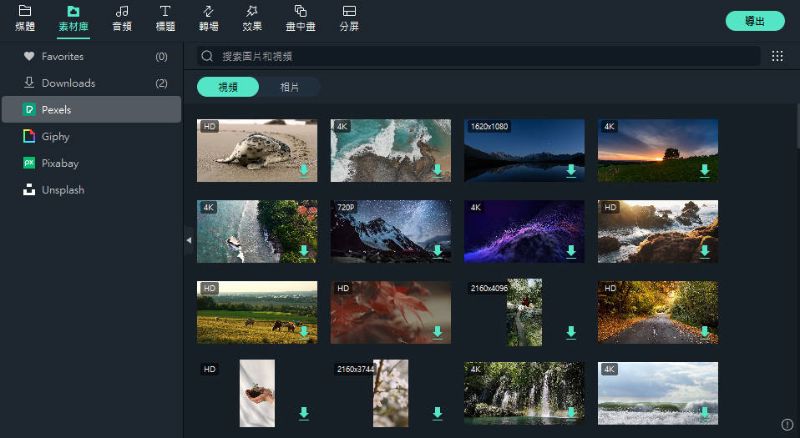Click the Pixabay PX logo icon
Screen dimensions: 800x438
tap(29, 163)
